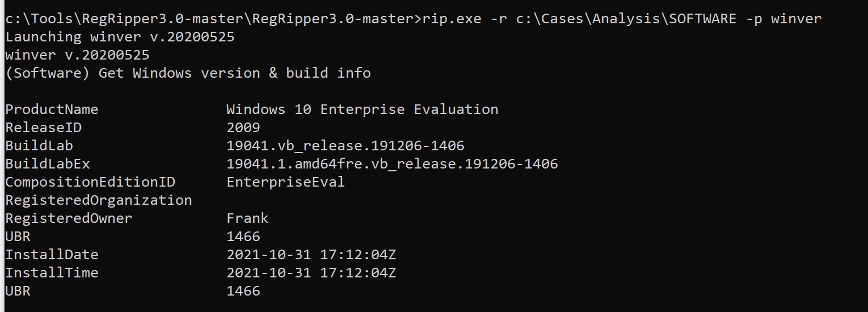This screenshot has width=868, height=312.
Task: Select the last UBR label
Action: pos(18,291)
